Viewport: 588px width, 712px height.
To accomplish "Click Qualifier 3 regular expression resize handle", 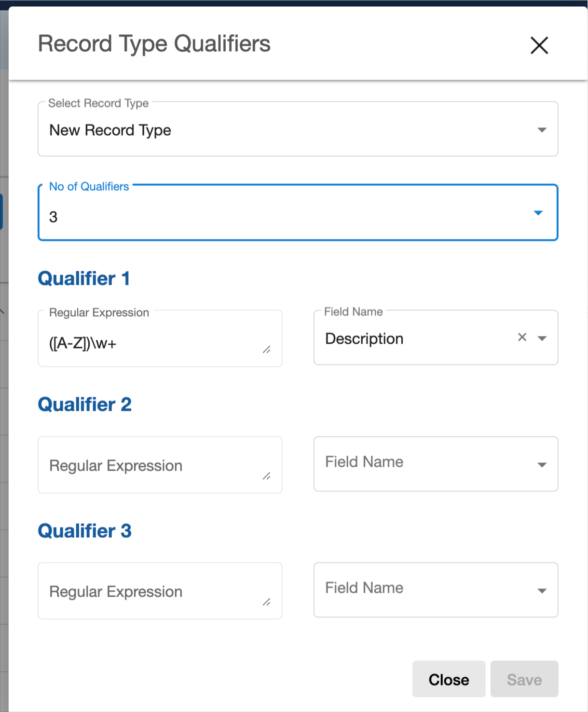I will (x=267, y=602).
